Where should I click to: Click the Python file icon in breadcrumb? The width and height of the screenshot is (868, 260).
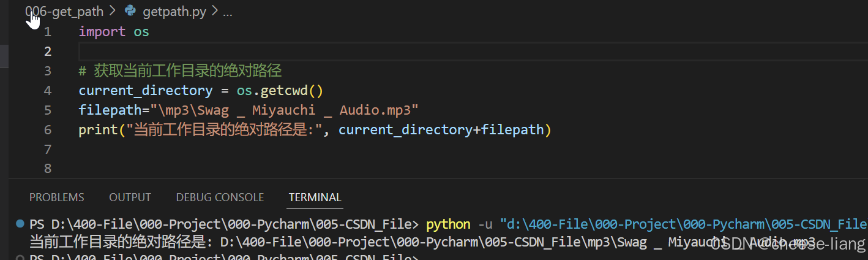coord(130,11)
